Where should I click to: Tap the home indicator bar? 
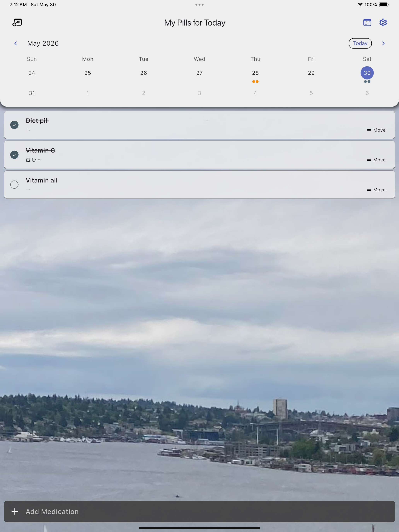tap(199, 528)
